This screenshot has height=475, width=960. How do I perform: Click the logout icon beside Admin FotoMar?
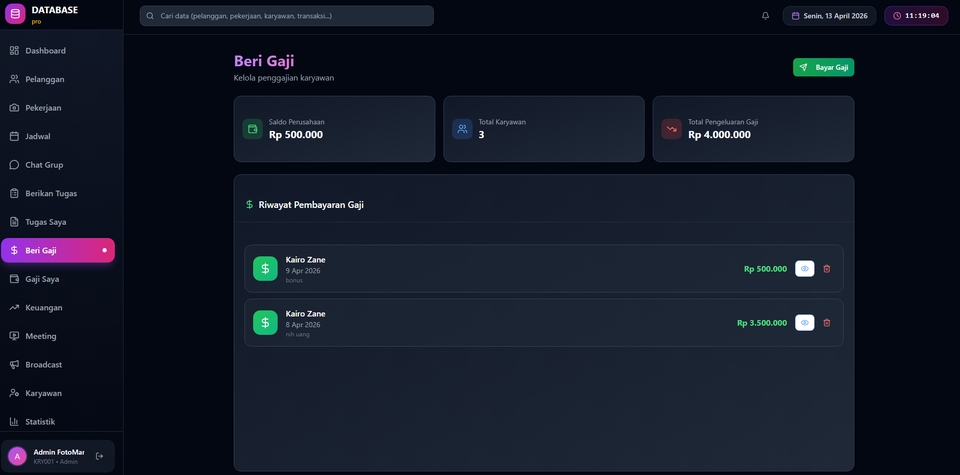click(x=100, y=456)
